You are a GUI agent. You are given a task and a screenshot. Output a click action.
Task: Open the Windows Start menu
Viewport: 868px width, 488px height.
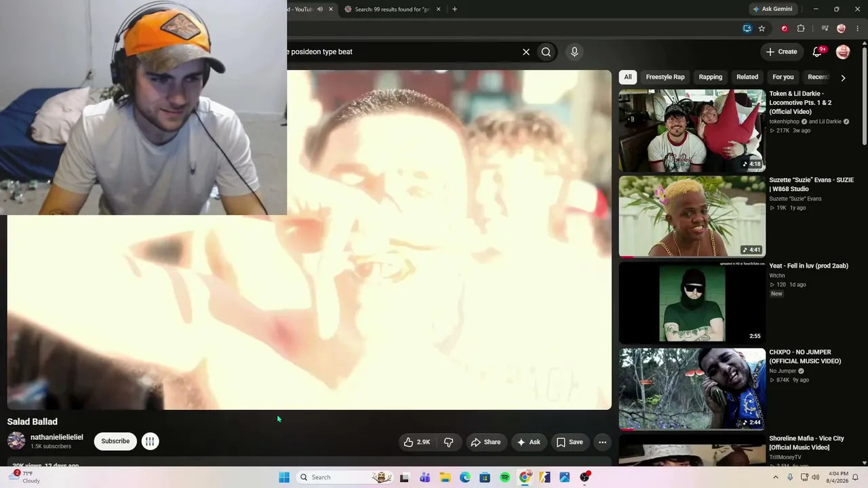click(x=284, y=477)
